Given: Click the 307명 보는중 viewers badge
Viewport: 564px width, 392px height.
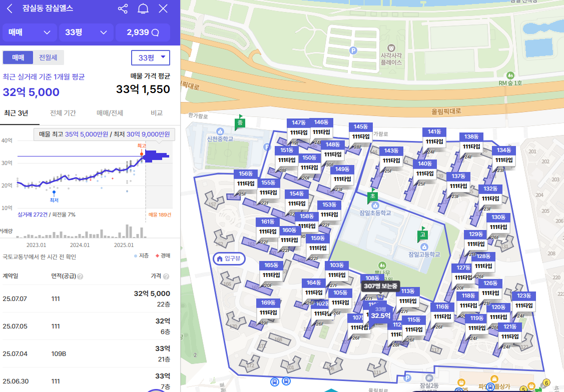Looking at the screenshot, I should pyautogui.click(x=380, y=286).
